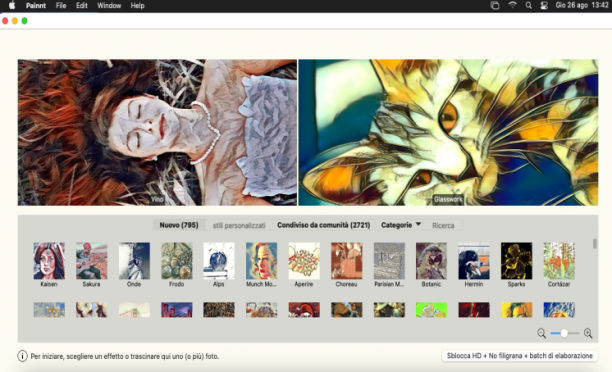Image resolution: width=612 pixels, height=372 pixels.
Task: Switch to the Nuovo (795) tab
Action: [179, 225]
